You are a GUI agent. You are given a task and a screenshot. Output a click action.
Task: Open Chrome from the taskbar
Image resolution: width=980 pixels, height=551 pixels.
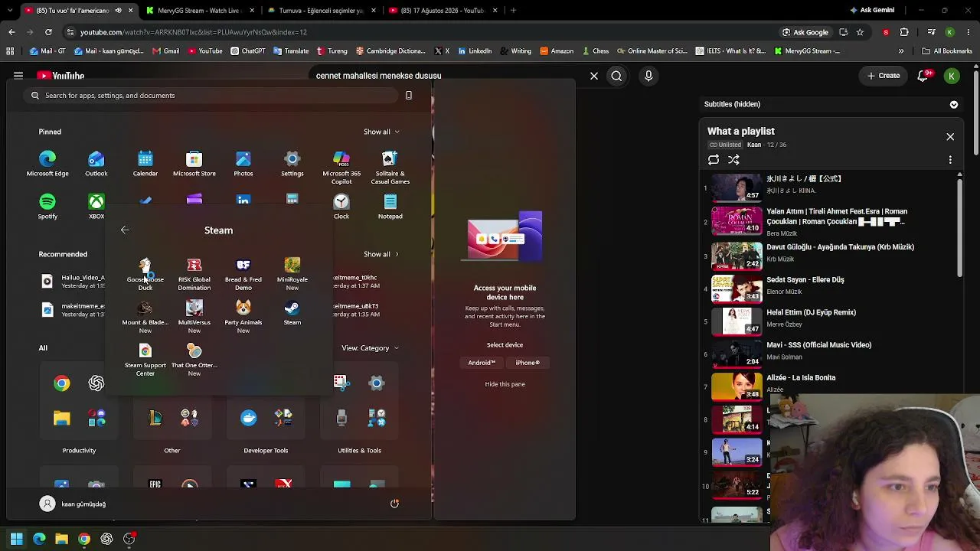(84, 539)
